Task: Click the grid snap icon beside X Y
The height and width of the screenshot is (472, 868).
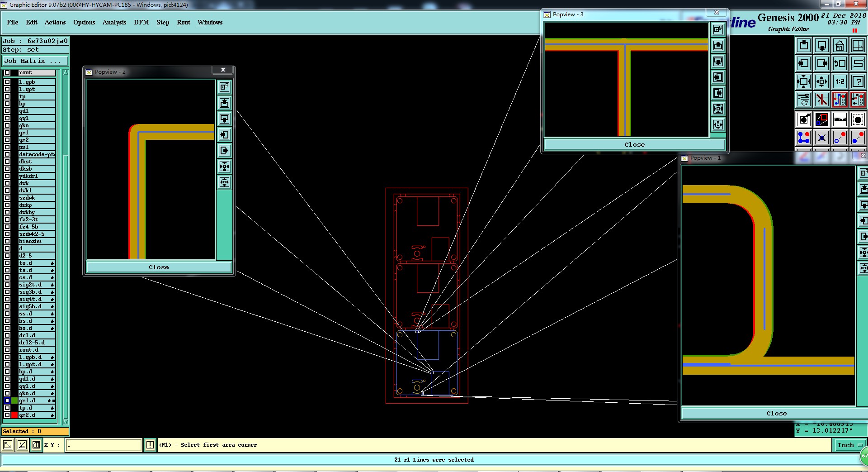Action: 36,445
